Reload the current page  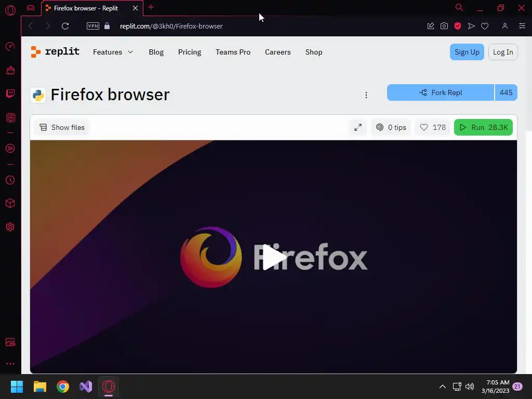coord(65,26)
